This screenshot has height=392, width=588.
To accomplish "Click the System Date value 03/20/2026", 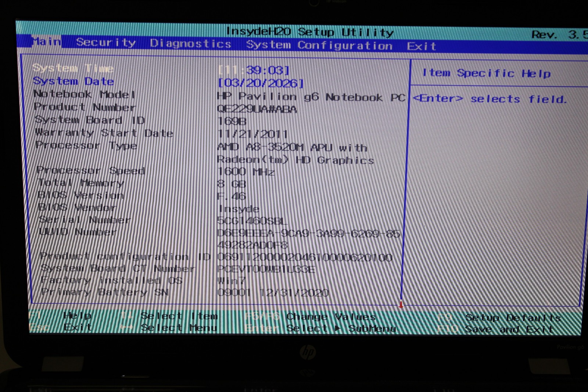I will tap(261, 83).
